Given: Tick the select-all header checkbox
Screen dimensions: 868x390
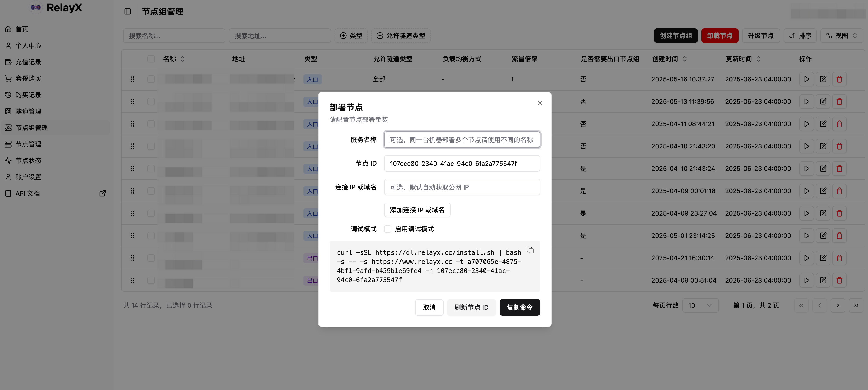Looking at the screenshot, I should pos(151,59).
